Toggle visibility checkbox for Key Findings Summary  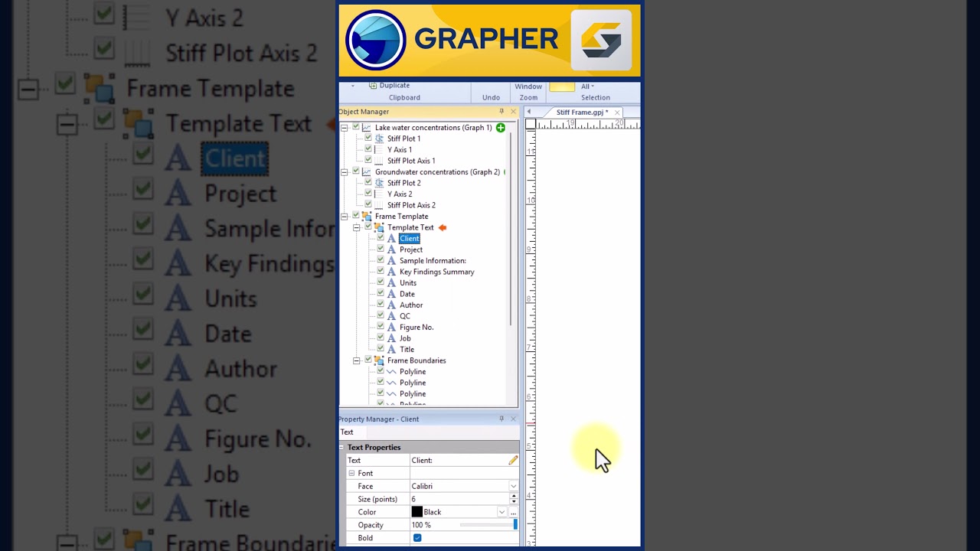pyautogui.click(x=381, y=272)
